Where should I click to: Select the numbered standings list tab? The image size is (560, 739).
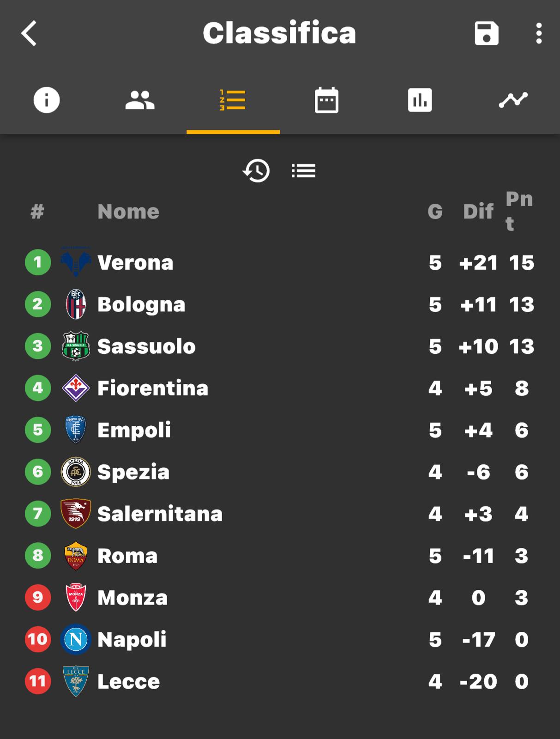(x=233, y=100)
